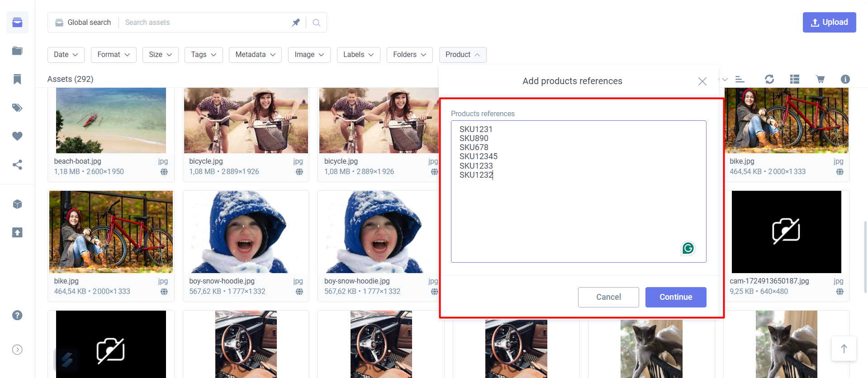Click the refresh assets icon
Screen dimensions: 868x378
point(769,80)
